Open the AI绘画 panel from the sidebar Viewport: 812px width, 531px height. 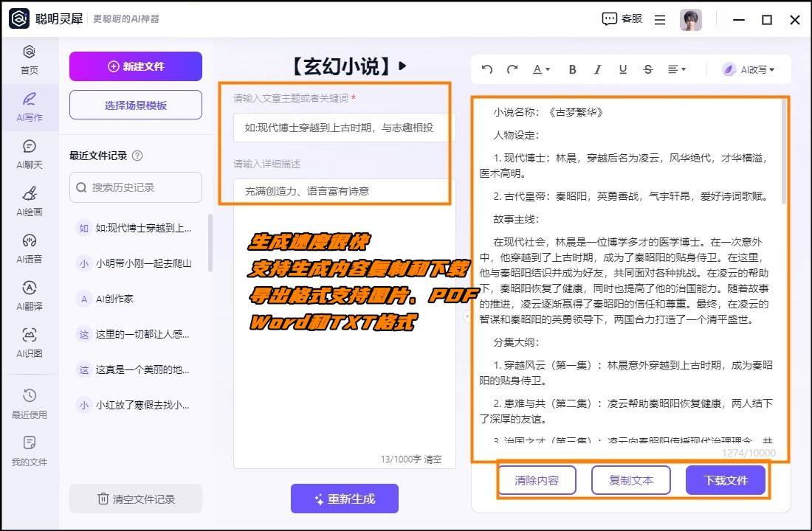[x=29, y=199]
